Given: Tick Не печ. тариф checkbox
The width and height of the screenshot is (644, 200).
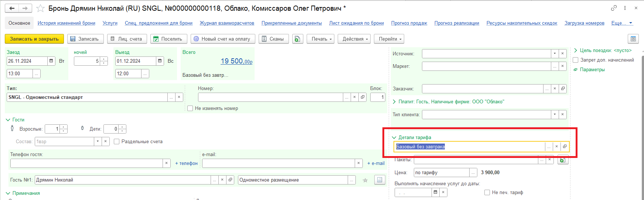Looking at the screenshot, I should coord(487,192).
